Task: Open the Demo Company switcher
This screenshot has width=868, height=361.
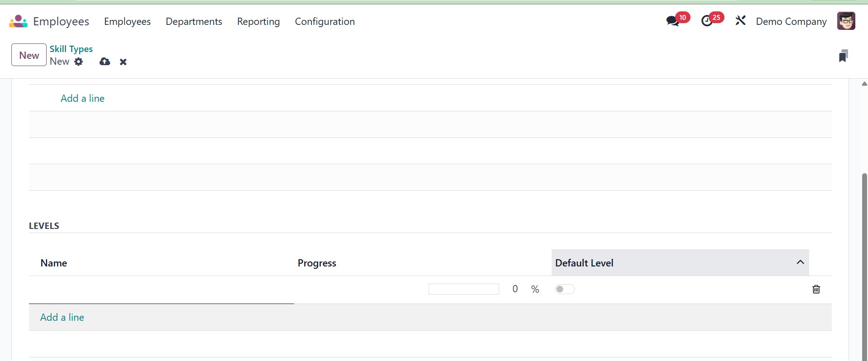Action: [x=791, y=22]
